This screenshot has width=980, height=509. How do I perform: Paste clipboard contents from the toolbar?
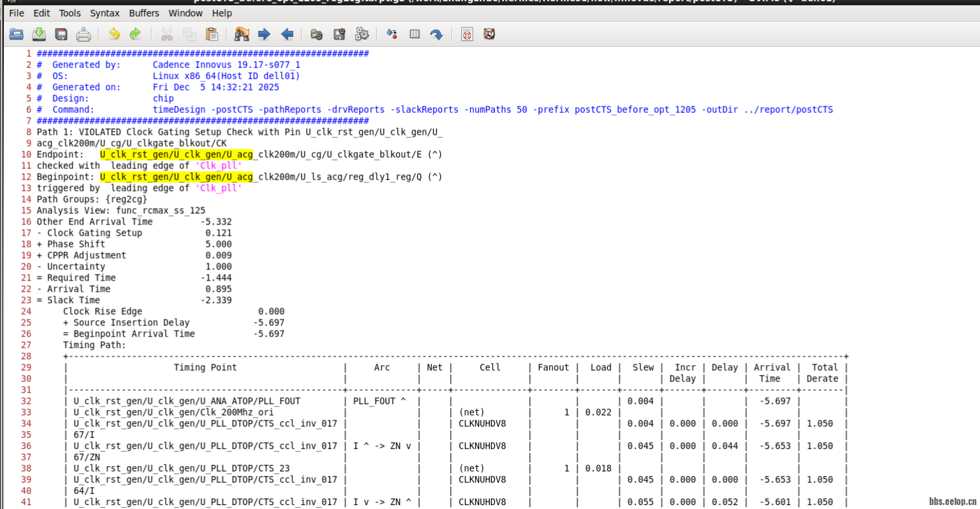point(212,34)
